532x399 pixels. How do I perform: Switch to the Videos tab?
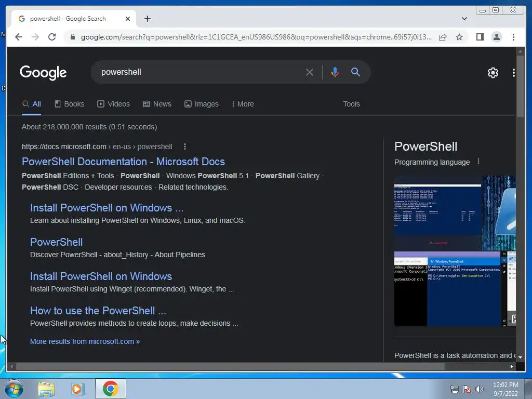point(114,104)
